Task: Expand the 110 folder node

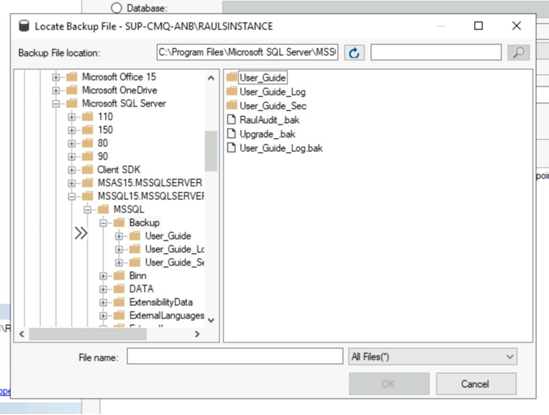Action: (72, 117)
